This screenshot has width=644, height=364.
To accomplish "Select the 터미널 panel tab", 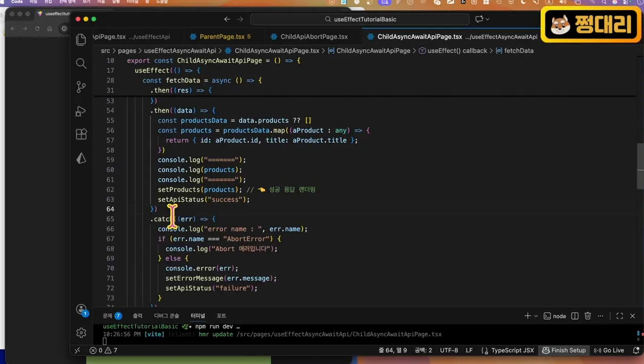I will pos(198,316).
